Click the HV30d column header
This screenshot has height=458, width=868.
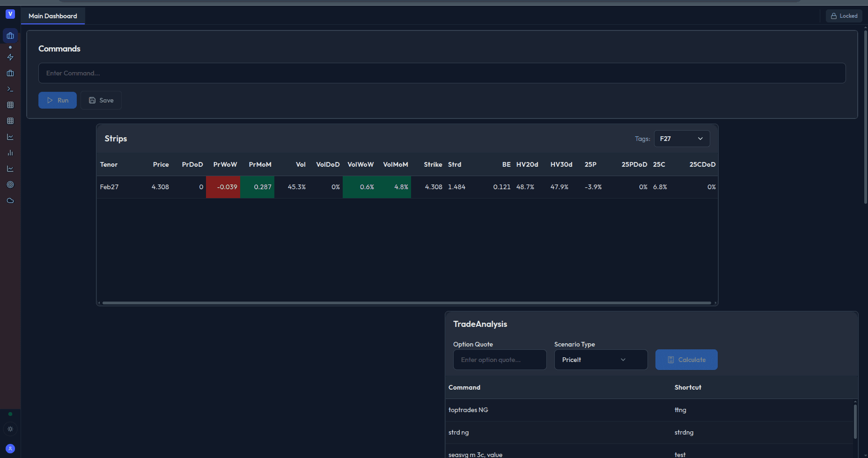[x=561, y=164]
